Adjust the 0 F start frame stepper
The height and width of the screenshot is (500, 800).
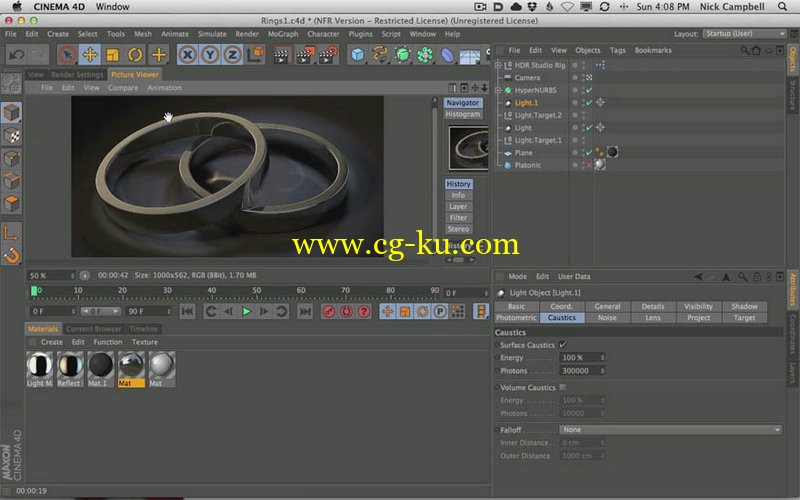72,311
